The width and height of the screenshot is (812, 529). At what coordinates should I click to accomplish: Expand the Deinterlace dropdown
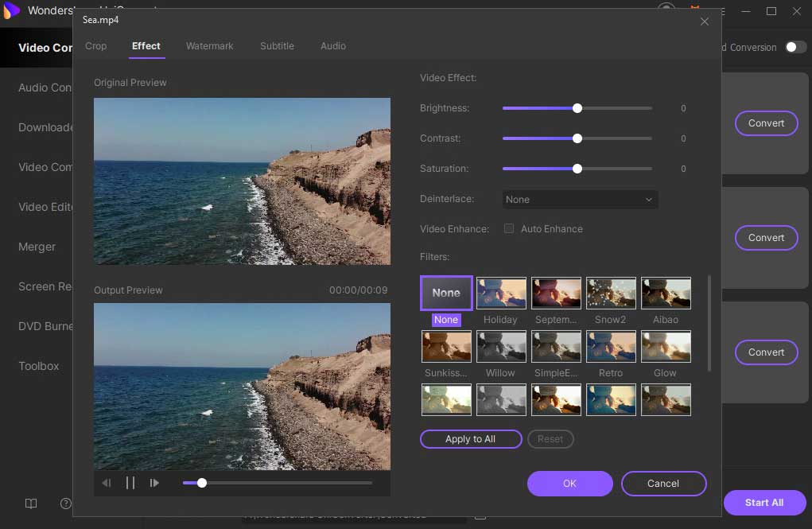[x=580, y=200]
